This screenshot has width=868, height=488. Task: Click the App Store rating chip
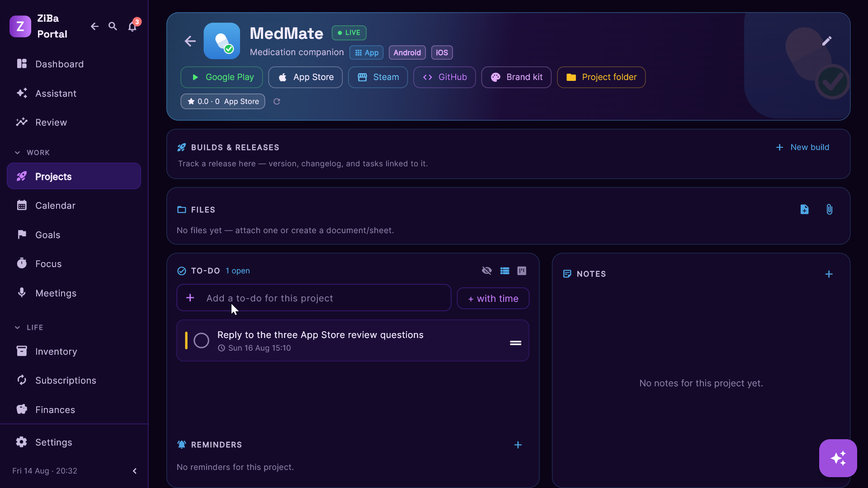pos(223,102)
